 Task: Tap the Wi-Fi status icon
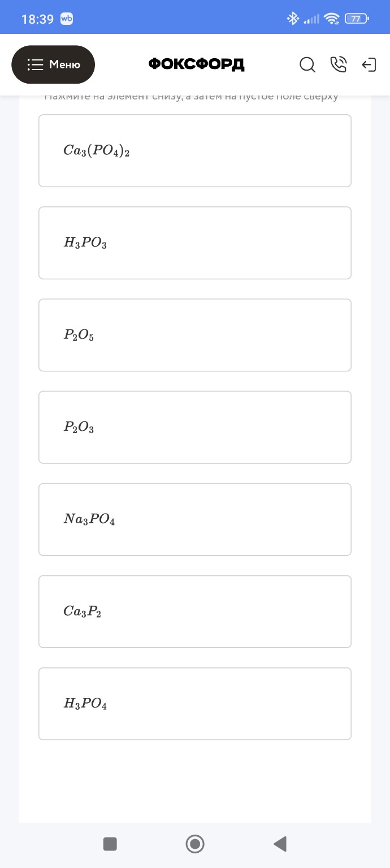click(332, 19)
